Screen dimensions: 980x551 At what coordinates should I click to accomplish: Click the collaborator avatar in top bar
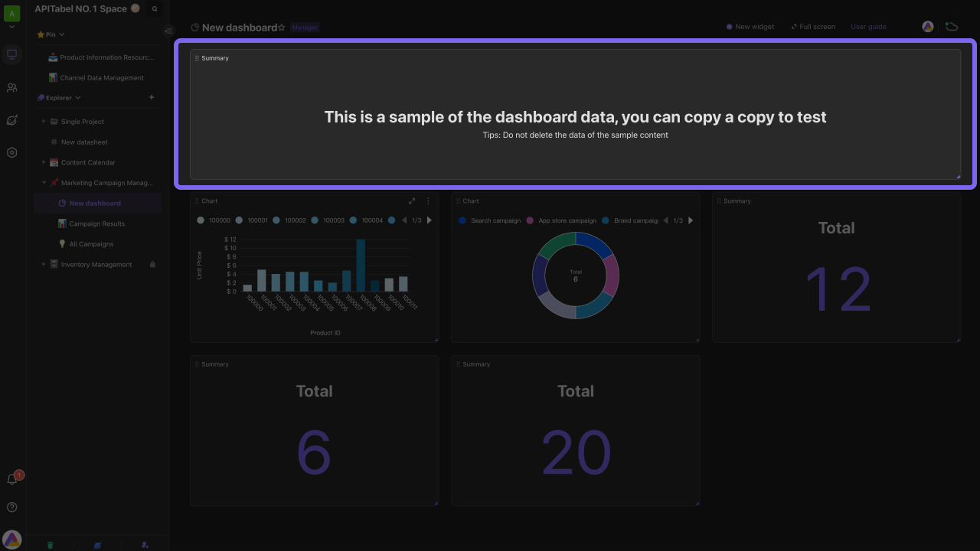[928, 27]
